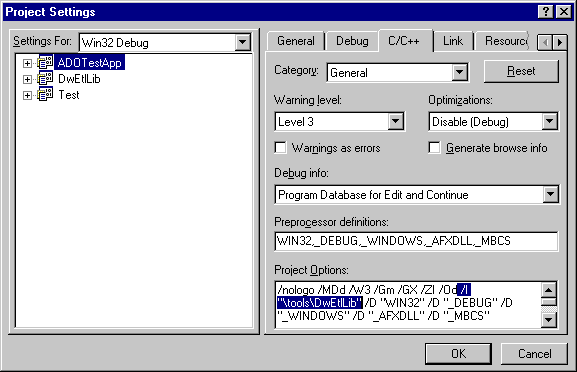Screen dimensions: 577x372
Task: Expand the DwEtlLib tree node
Action: [x=27, y=79]
